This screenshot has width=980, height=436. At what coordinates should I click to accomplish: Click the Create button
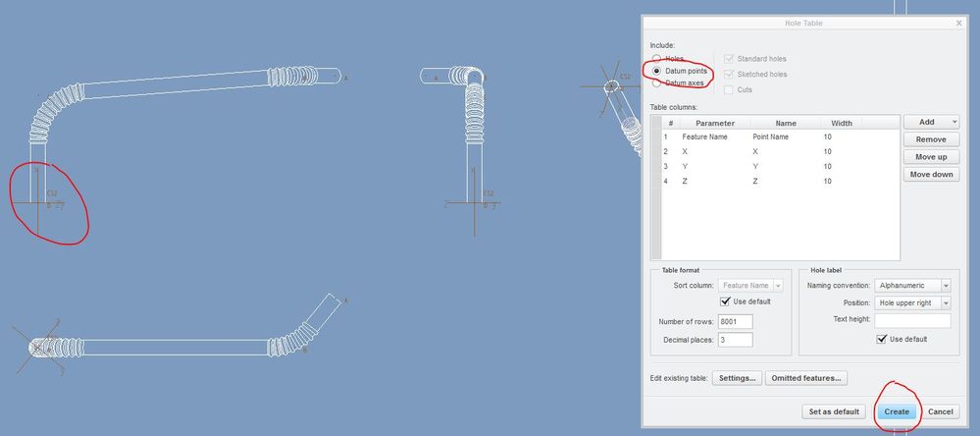897,411
